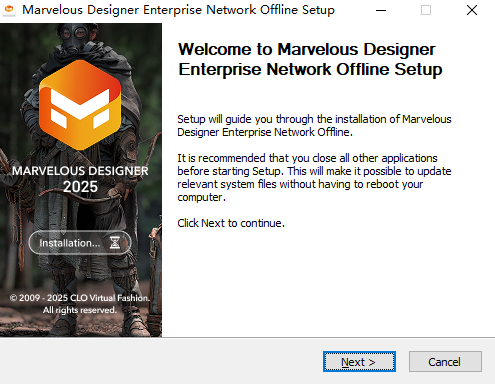This screenshot has width=495, height=384.
Task: Click the hourglass icon beside Installation
Action: [115, 243]
